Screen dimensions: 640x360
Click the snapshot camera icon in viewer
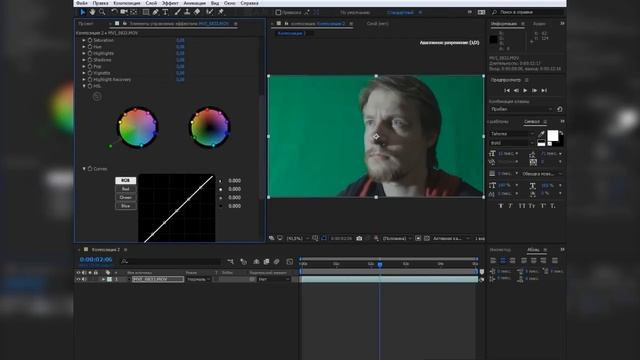tap(359, 238)
